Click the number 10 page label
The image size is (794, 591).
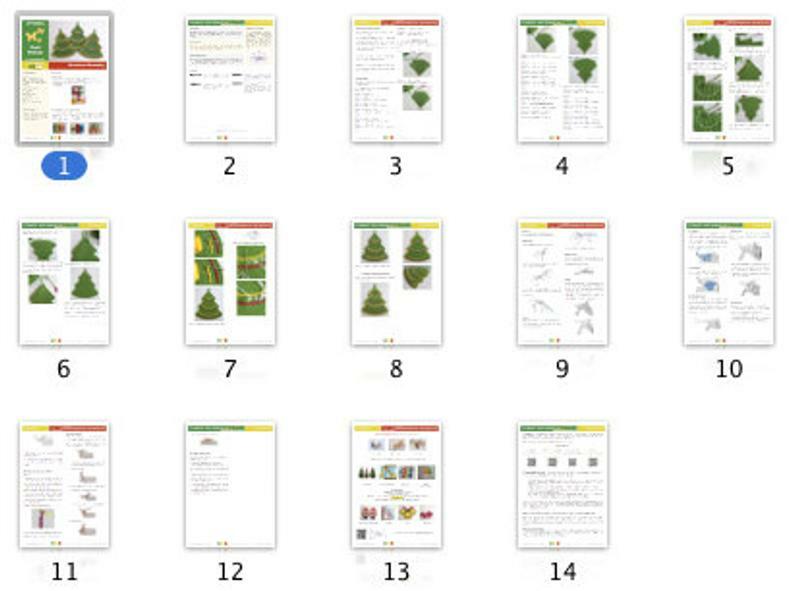coord(728,369)
